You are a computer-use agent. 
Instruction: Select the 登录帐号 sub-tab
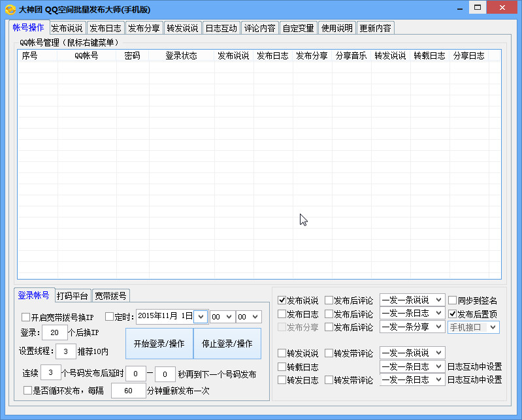(x=34, y=295)
